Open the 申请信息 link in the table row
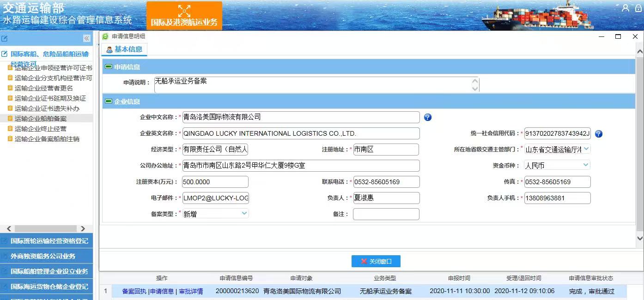The width and height of the screenshot is (644, 300). coord(162,291)
